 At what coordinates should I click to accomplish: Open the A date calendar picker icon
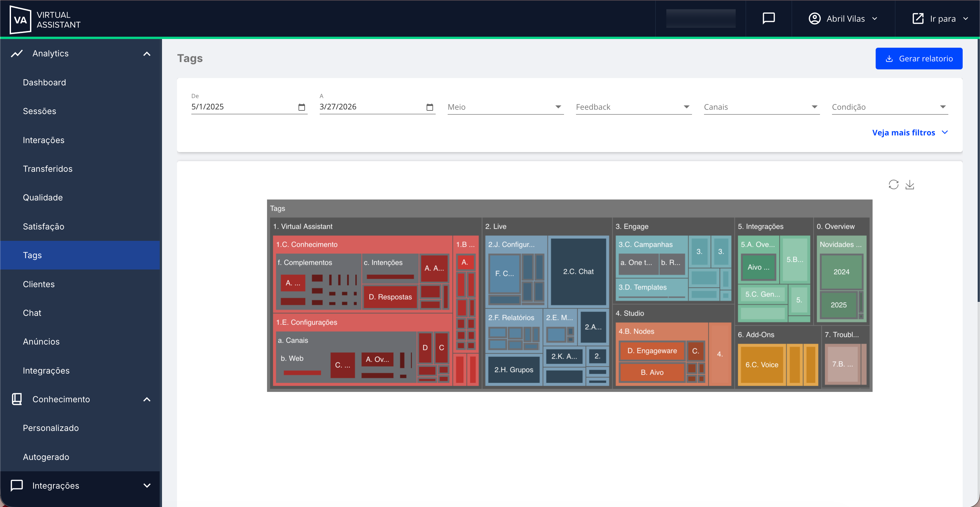pos(430,107)
